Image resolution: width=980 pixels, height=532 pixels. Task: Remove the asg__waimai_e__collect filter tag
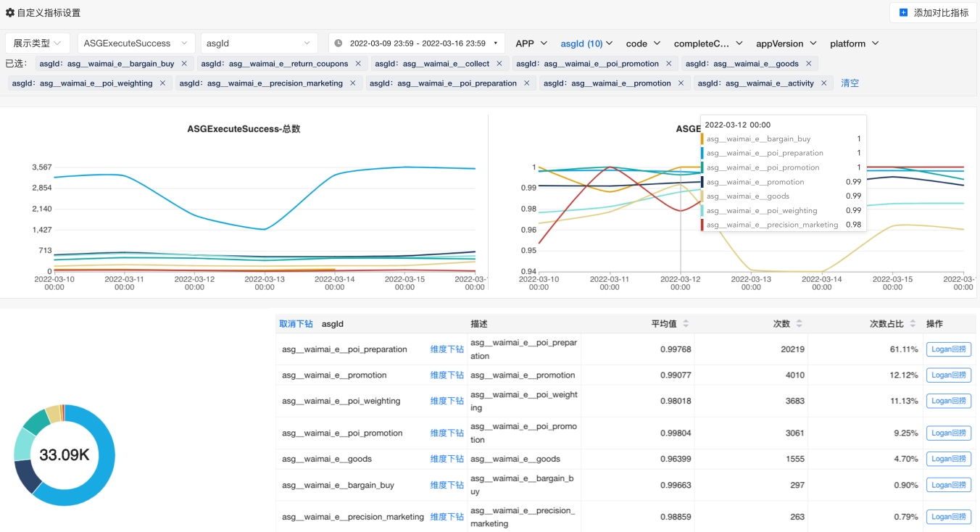coord(499,64)
